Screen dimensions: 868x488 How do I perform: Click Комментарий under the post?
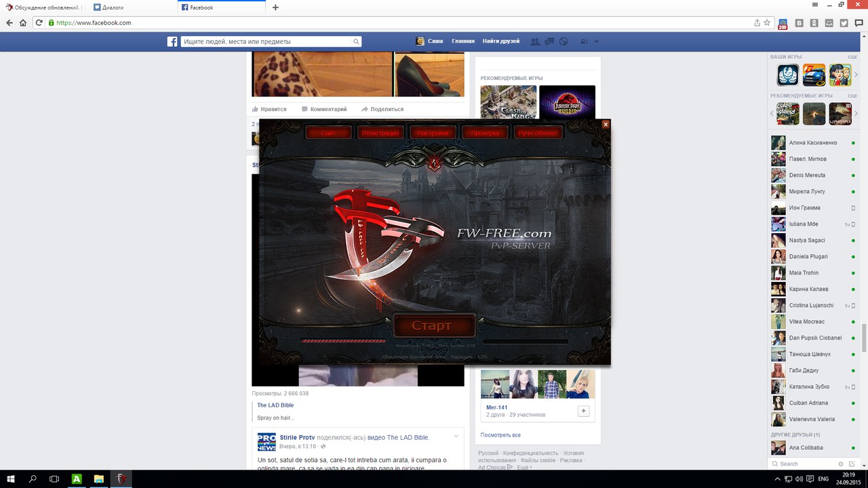click(324, 109)
